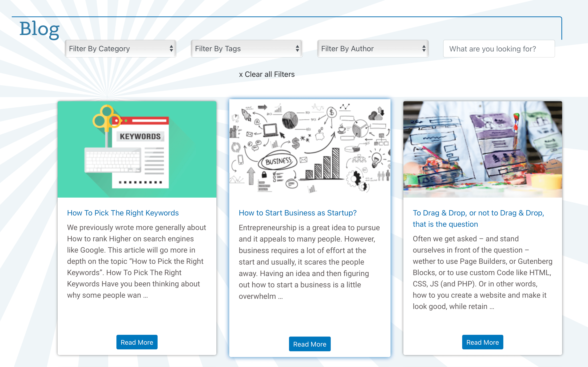Image resolution: width=588 pixels, height=367 pixels.
Task: Open the Keywords article thumbnail image
Action: pos(137,149)
